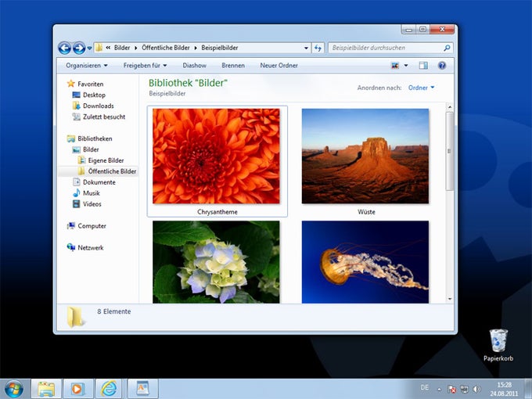
Task: Open the address bar history dropdown
Action: (x=306, y=49)
